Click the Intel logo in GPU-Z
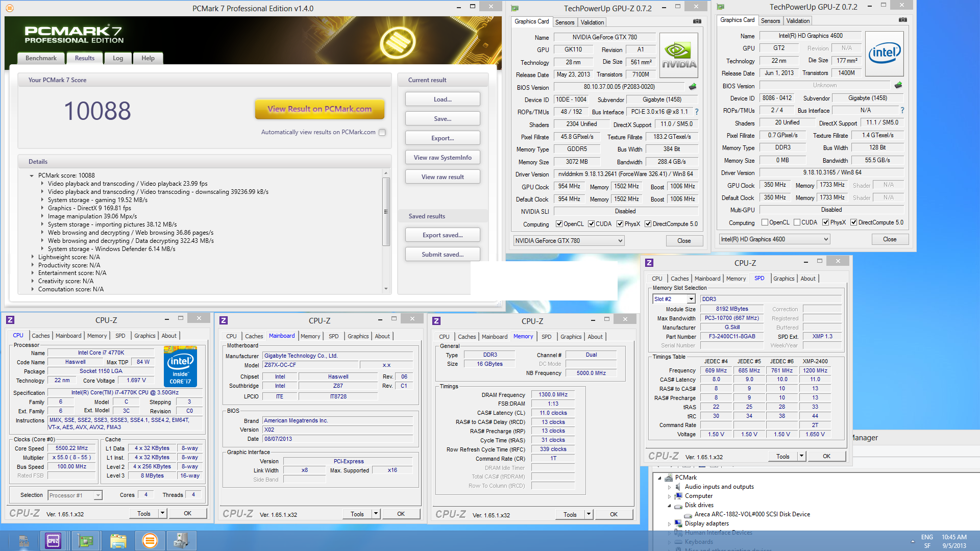This screenshot has height=551, width=980. coord(885,54)
